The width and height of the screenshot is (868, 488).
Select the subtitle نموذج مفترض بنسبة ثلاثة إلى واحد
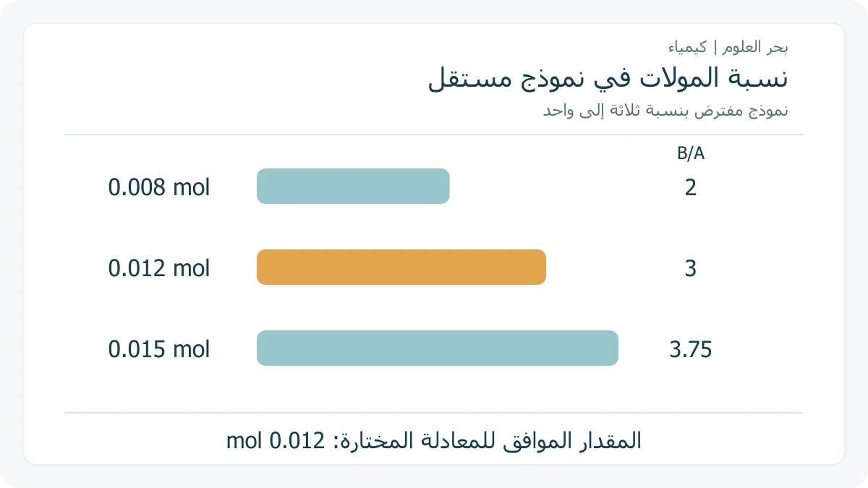[665, 111]
